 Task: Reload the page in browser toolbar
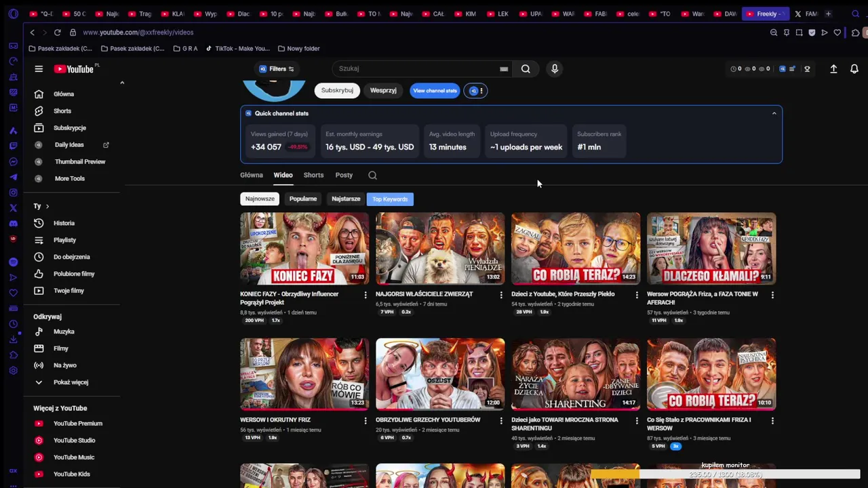tap(57, 32)
